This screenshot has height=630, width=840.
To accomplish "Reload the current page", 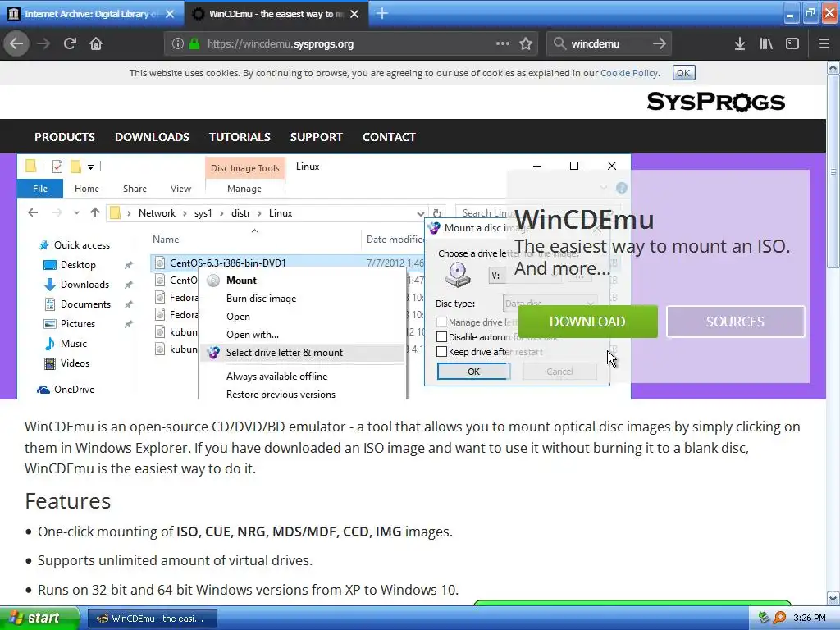I will pos(71,44).
